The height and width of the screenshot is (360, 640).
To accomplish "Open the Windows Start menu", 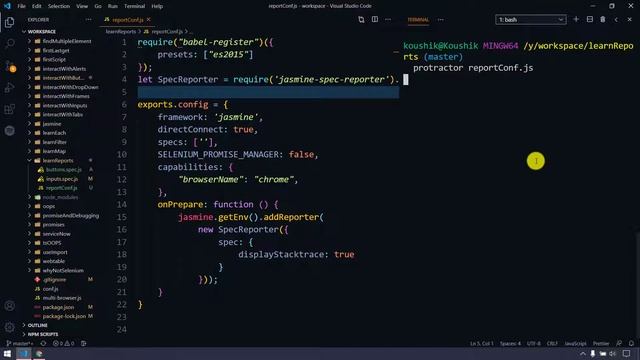I will click(x=7, y=353).
